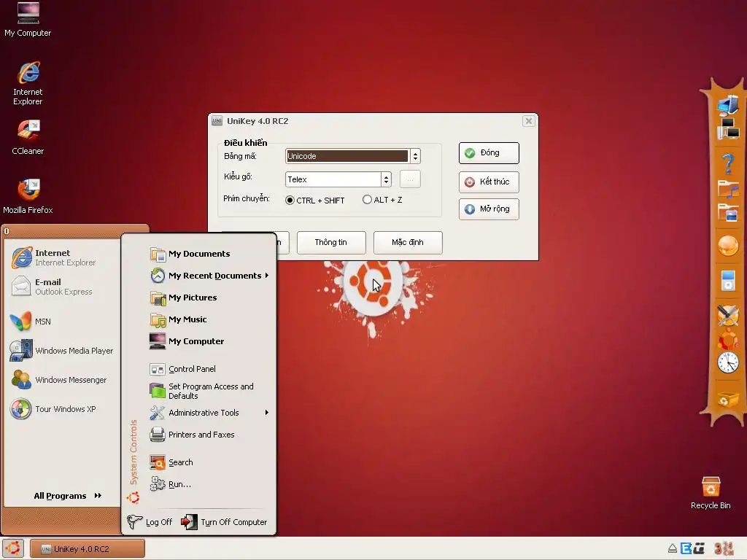Open the network computers dock icon
Image resolution: width=747 pixels, height=560 pixels.
coord(728,128)
